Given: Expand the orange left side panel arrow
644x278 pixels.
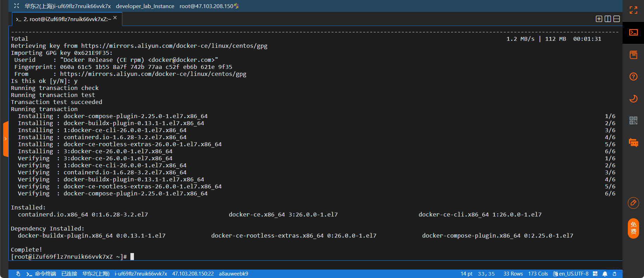Looking at the screenshot, I should [x=5, y=139].
